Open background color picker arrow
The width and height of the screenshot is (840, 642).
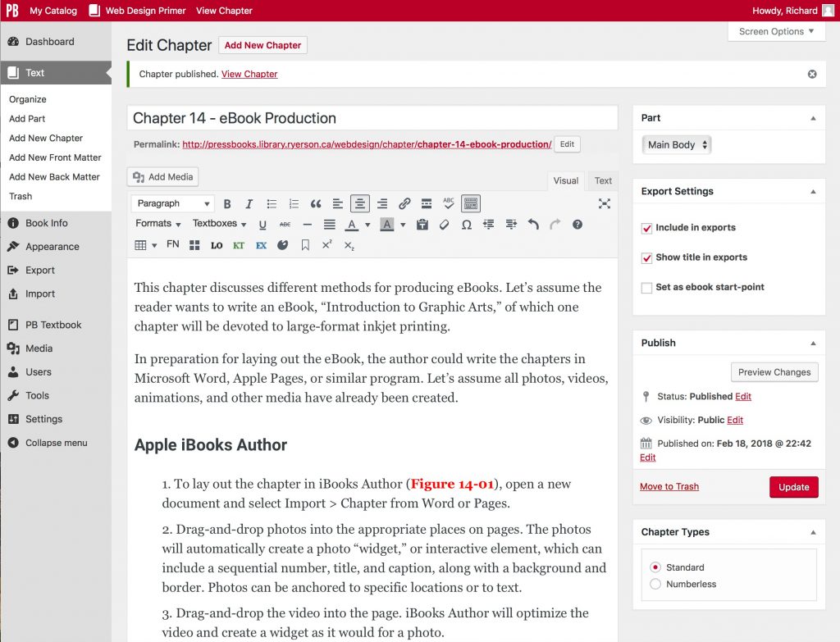[x=403, y=225]
